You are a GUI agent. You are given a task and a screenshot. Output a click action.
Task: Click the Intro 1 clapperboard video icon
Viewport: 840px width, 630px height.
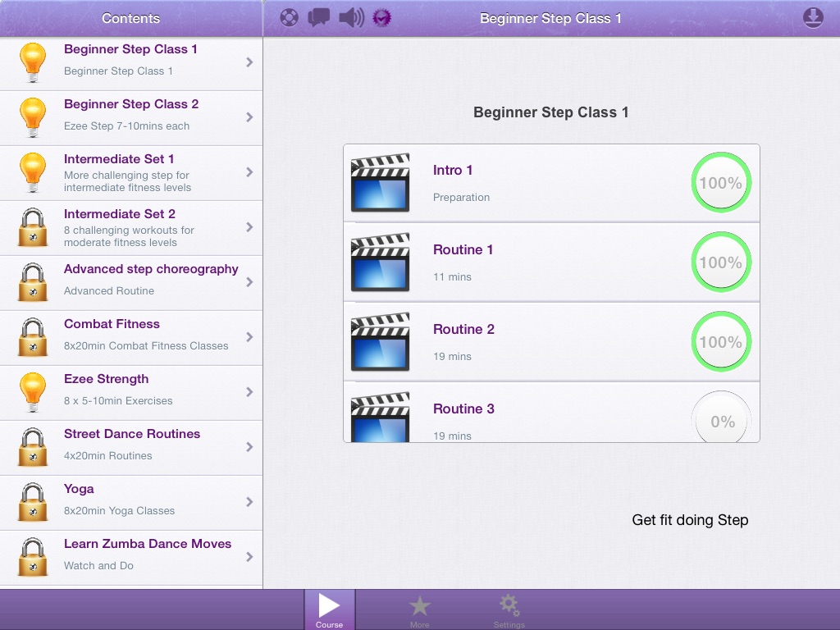[381, 183]
